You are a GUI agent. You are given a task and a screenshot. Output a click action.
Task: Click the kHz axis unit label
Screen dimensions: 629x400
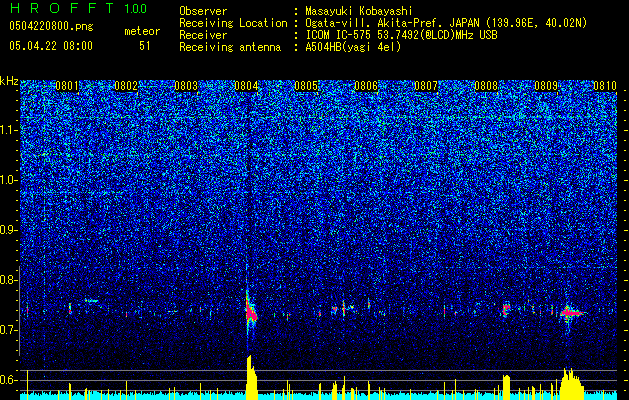[x=9, y=81]
